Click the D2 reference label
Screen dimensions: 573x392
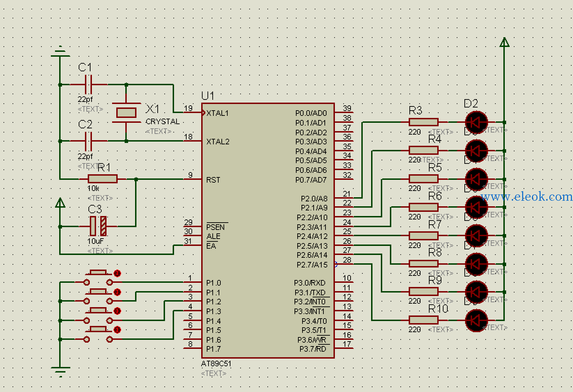(x=471, y=103)
